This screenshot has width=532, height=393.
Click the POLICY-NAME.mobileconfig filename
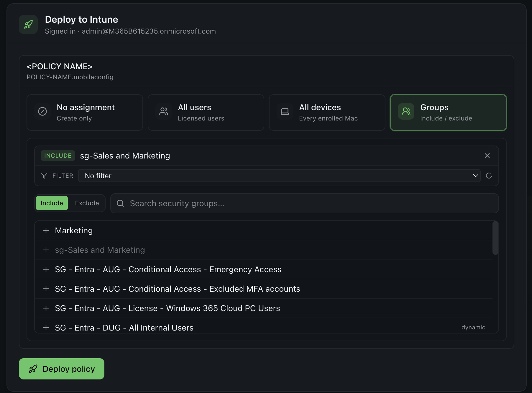point(70,77)
